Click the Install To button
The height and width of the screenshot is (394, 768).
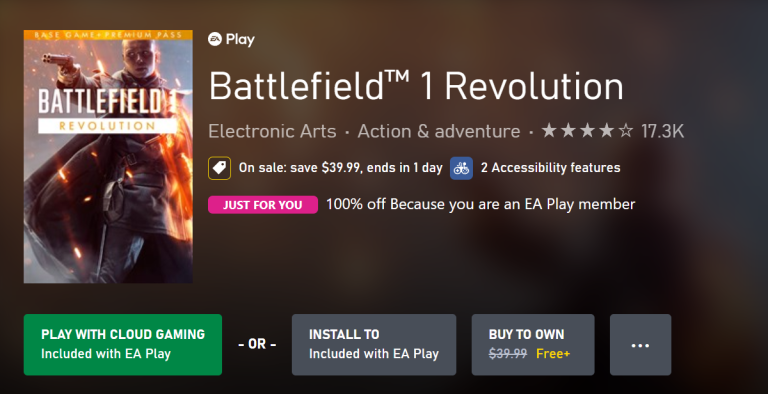tap(374, 345)
